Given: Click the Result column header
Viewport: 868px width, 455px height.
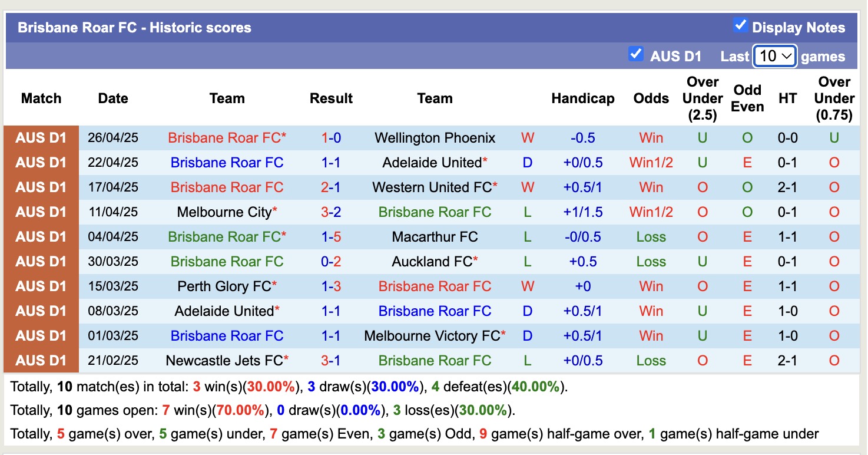Looking at the screenshot, I should pyautogui.click(x=331, y=98).
